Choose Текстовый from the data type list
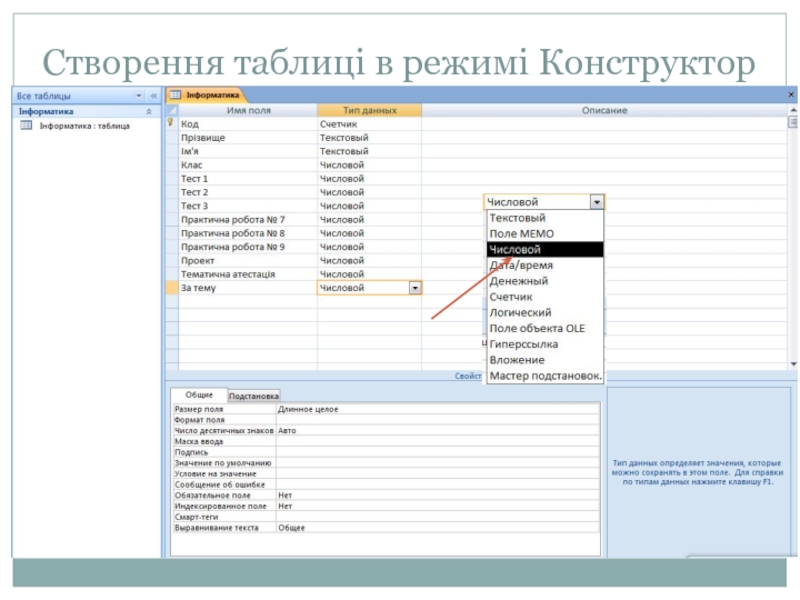Image resolution: width=800 pixels, height=600 pixels. tap(516, 217)
